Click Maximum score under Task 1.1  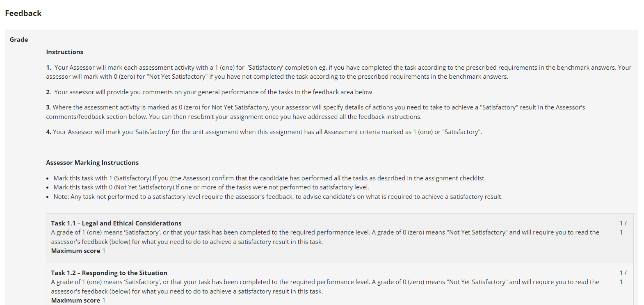click(x=78, y=251)
